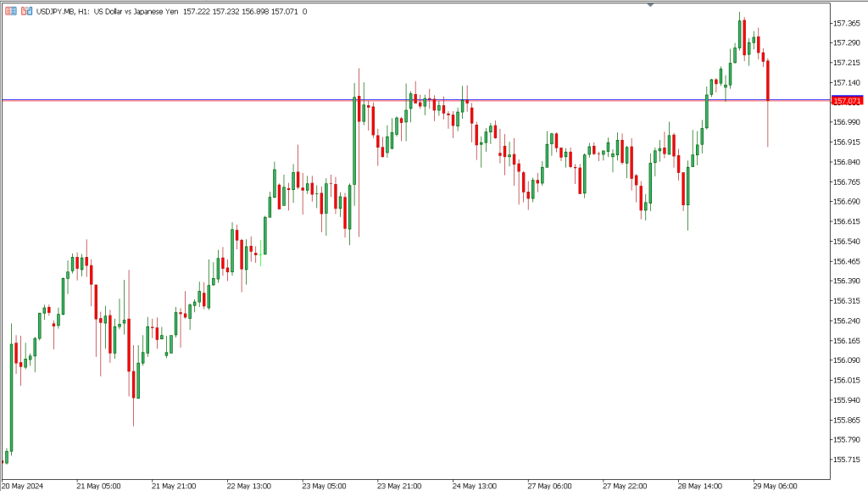Click the 155.865 price scale label

[x=847, y=420]
